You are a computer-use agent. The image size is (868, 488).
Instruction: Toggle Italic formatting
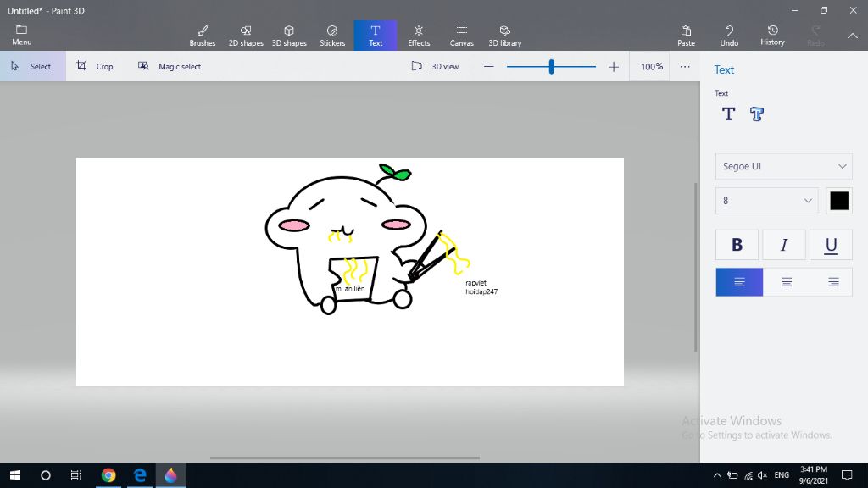(784, 245)
